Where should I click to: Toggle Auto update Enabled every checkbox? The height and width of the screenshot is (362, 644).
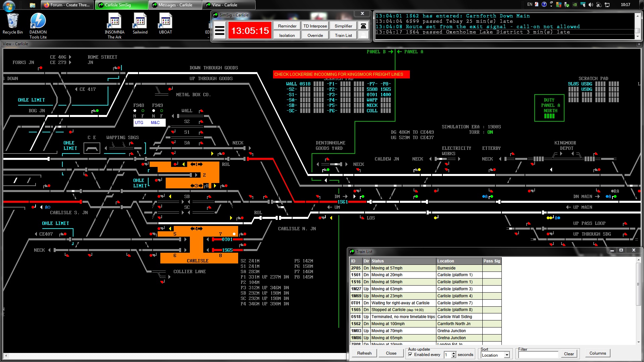[410, 355]
